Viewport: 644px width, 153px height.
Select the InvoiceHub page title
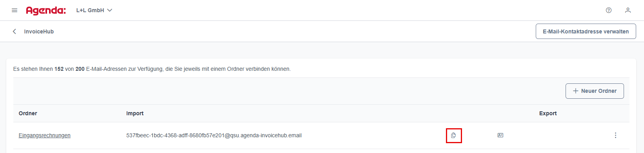pos(39,31)
